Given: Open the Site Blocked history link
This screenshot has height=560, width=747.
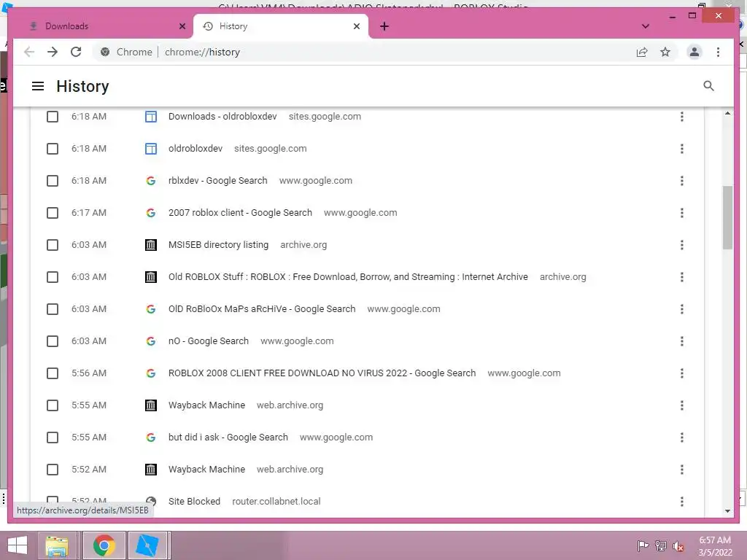Looking at the screenshot, I should tap(194, 502).
